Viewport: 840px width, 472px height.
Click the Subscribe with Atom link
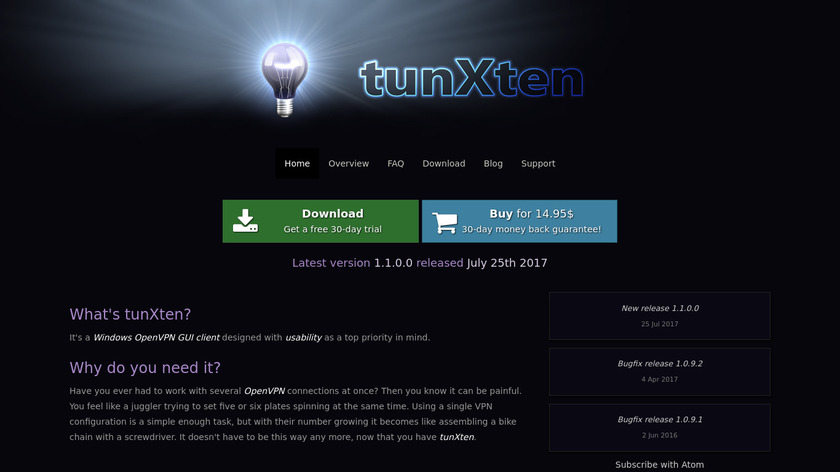point(659,464)
